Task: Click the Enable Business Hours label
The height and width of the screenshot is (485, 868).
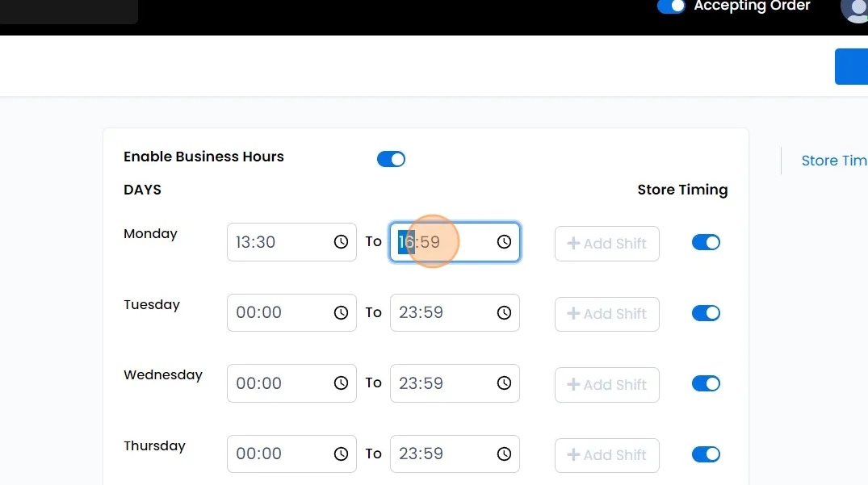Action: 203,157
